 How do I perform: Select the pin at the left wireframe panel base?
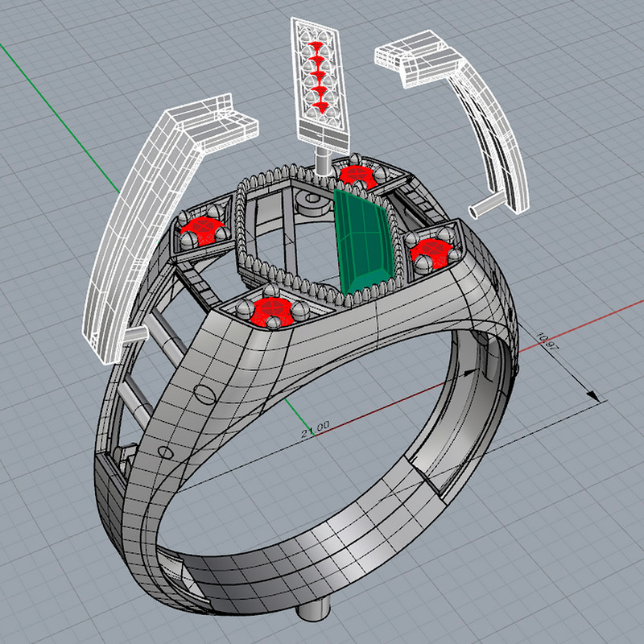click(134, 333)
